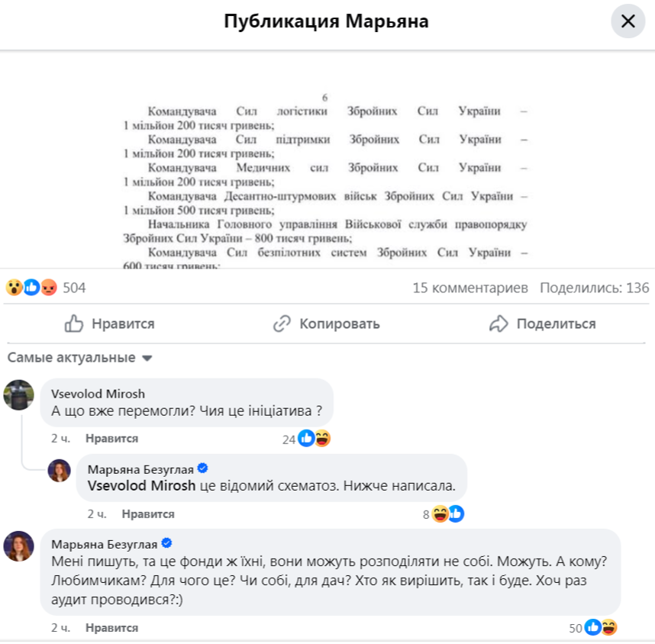Close the Публикация Марьяна dialog

tap(628, 21)
